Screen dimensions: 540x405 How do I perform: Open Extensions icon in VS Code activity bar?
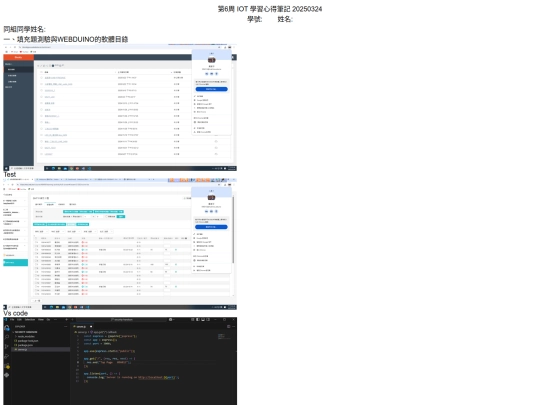click(7, 366)
